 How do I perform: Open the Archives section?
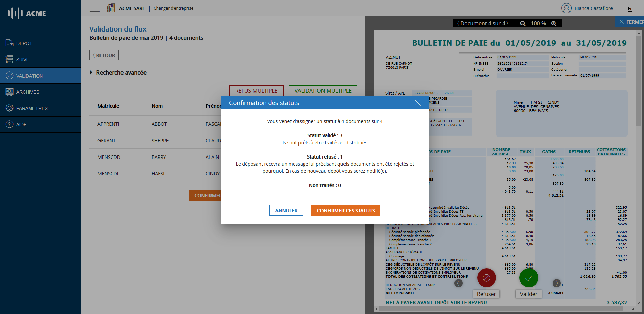pos(26,92)
